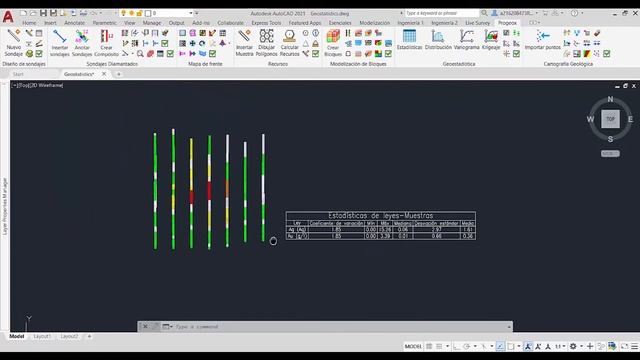Click the customization menu icon in status bar
This screenshot has height=360, width=640.
(634, 346)
